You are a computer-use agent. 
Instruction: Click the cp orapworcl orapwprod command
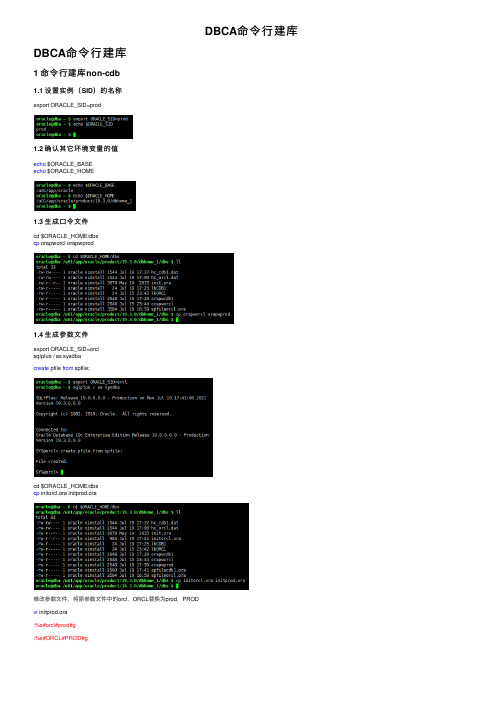(64, 243)
